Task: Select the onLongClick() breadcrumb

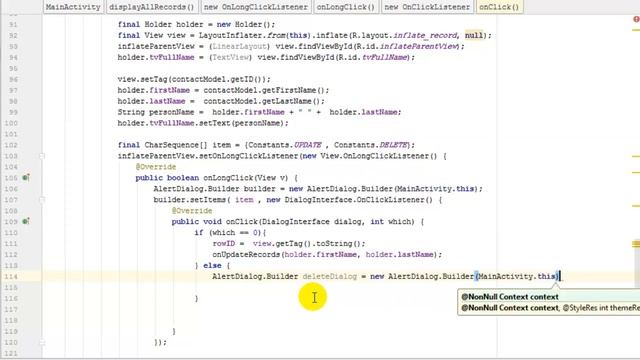Action: coord(346,7)
